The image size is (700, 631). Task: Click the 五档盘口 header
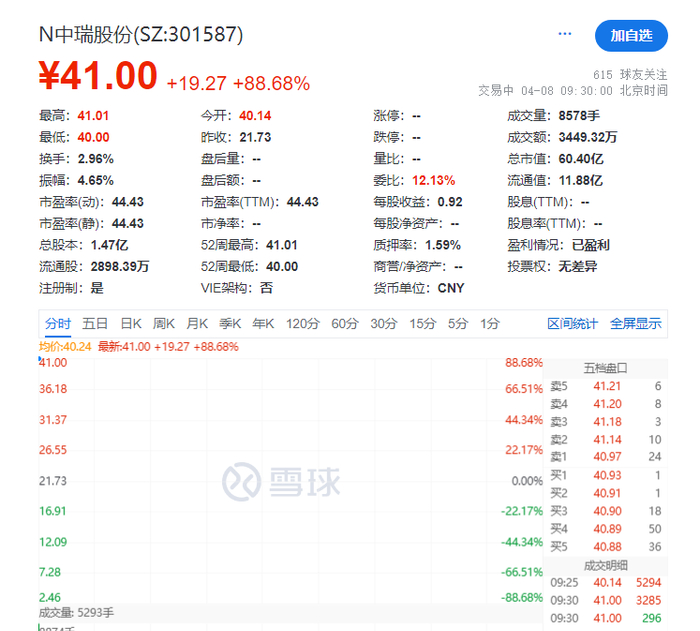pyautogui.click(x=605, y=368)
